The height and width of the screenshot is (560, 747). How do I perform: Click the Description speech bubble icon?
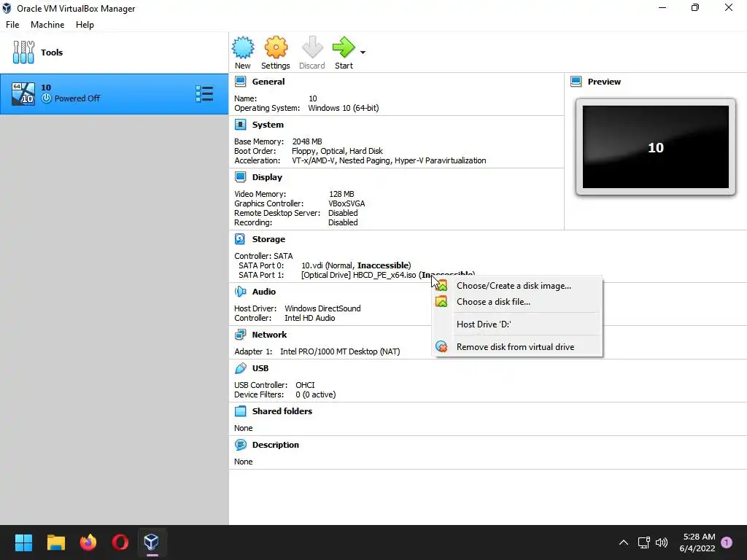pos(241,445)
